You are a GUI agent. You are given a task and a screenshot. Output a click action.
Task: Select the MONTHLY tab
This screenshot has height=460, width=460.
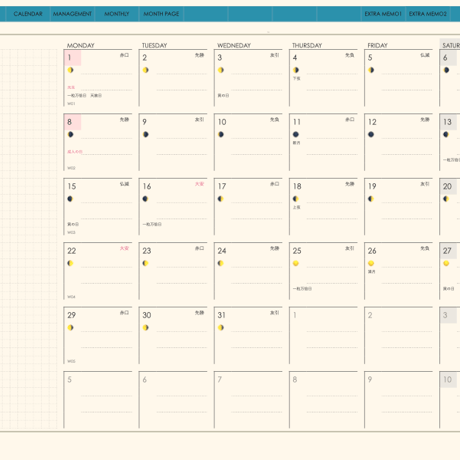point(117,14)
